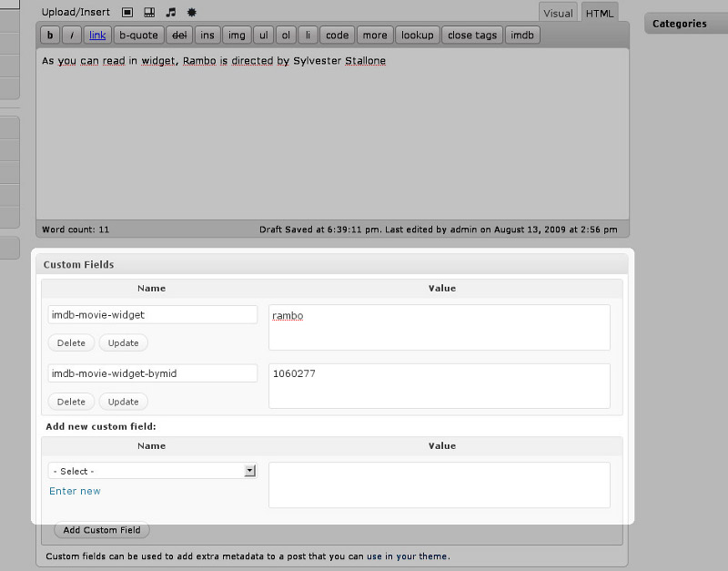Switch to the Visual editor tab
Screen dimensions: 728x571
(558, 13)
